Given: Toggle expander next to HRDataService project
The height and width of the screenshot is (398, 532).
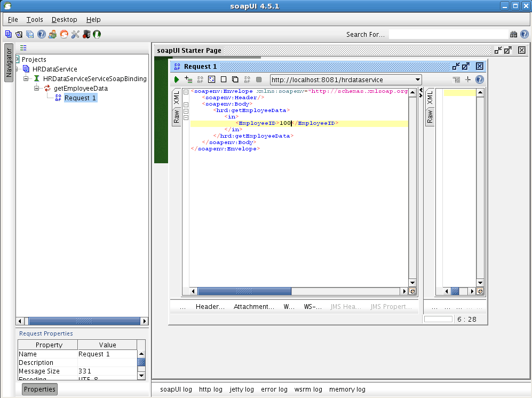Looking at the screenshot, I should coord(17,69).
